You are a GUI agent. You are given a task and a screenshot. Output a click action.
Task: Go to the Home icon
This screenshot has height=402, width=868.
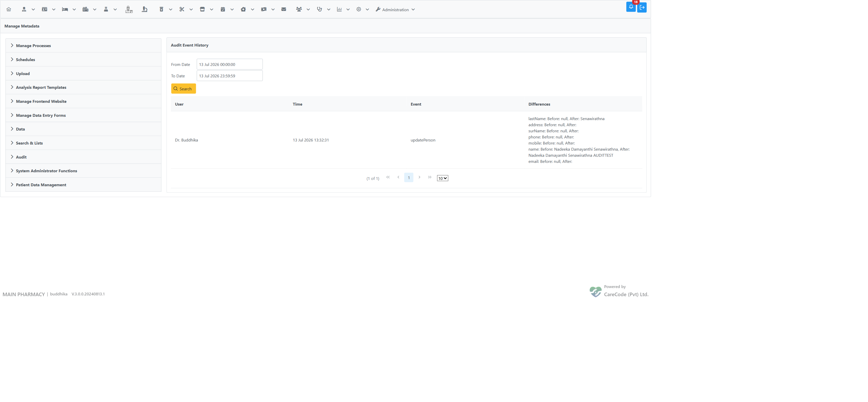(x=9, y=9)
